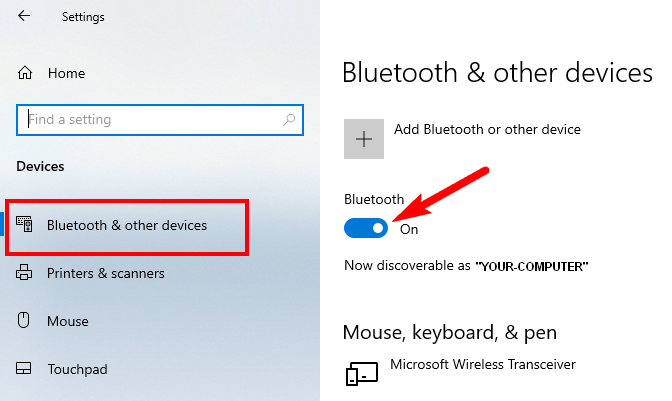This screenshot has width=672, height=401.
Task: Click the plus icon to add device
Action: 364,139
